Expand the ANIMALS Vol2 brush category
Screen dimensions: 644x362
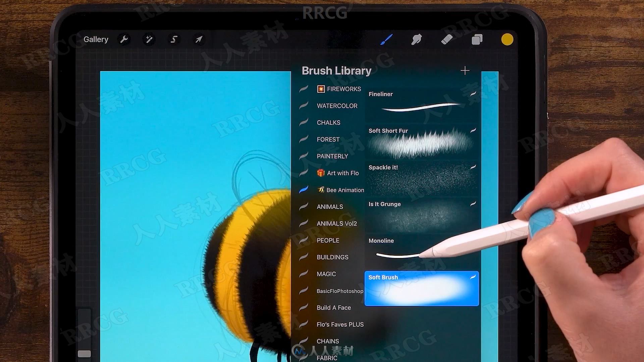tap(336, 223)
